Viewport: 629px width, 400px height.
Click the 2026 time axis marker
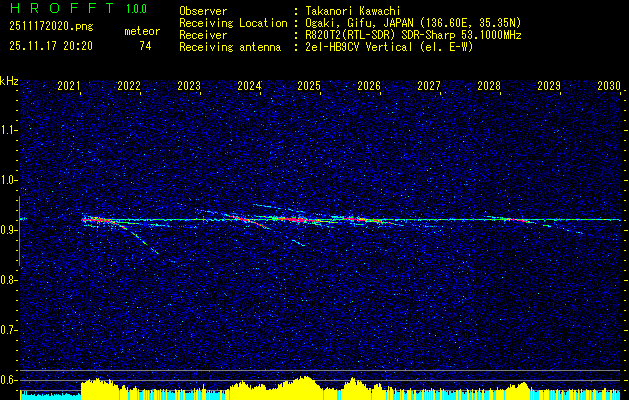(x=369, y=85)
